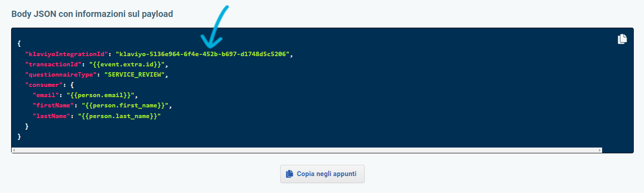Click the klaviyoIntegrationId value string
This screenshot has height=193, width=644.
tap(204, 54)
